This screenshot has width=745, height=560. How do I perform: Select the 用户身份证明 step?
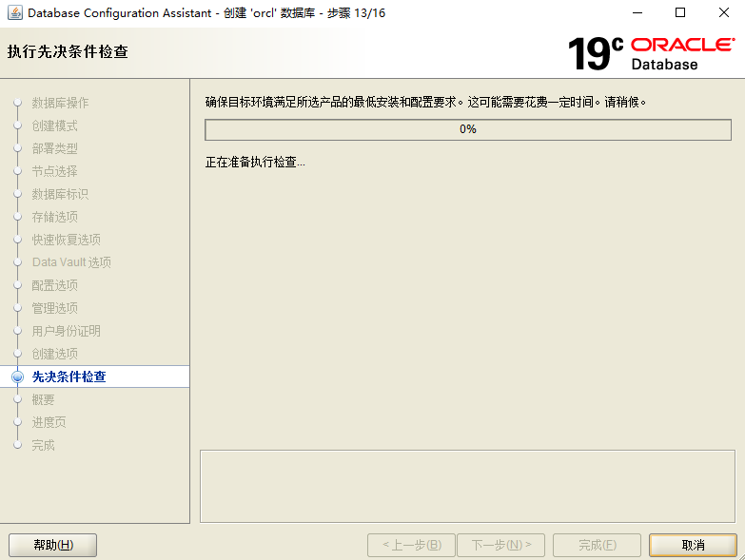click(66, 331)
